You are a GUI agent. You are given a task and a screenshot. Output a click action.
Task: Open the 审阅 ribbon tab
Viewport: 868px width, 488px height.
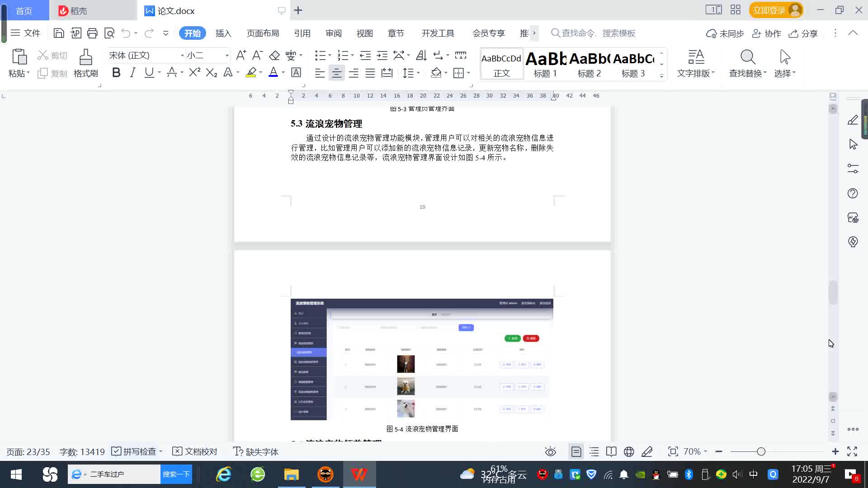tap(334, 33)
